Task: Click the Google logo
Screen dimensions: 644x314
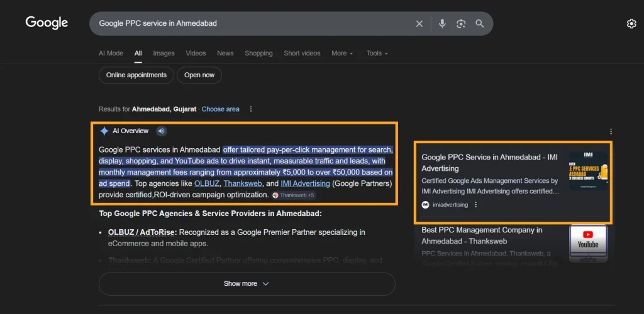Action: pyautogui.click(x=47, y=23)
